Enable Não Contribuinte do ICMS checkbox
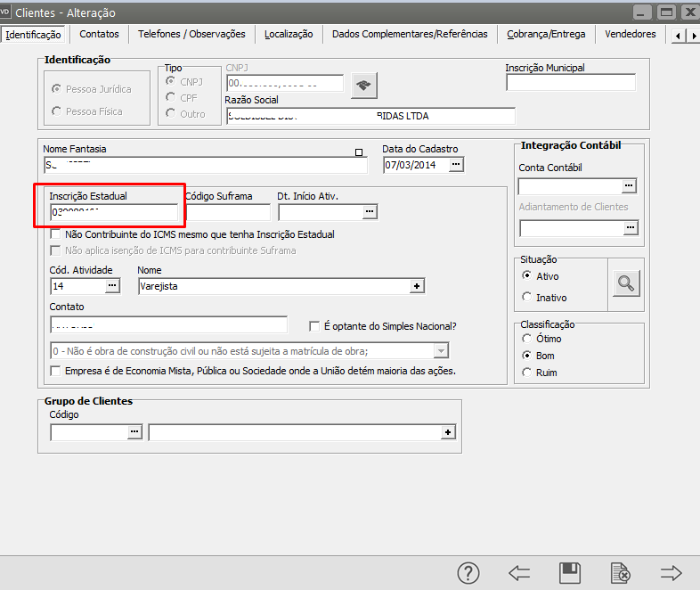This screenshot has width=700, height=590. click(x=56, y=234)
